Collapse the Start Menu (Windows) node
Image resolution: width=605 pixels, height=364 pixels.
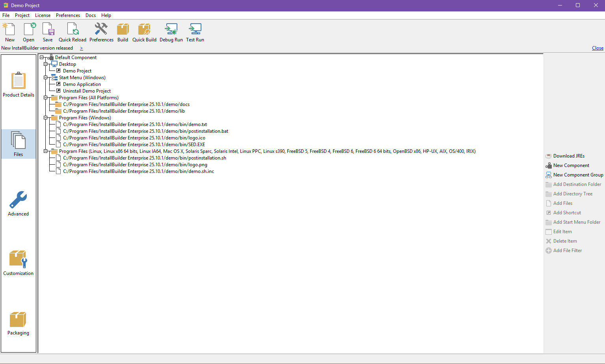(x=45, y=78)
